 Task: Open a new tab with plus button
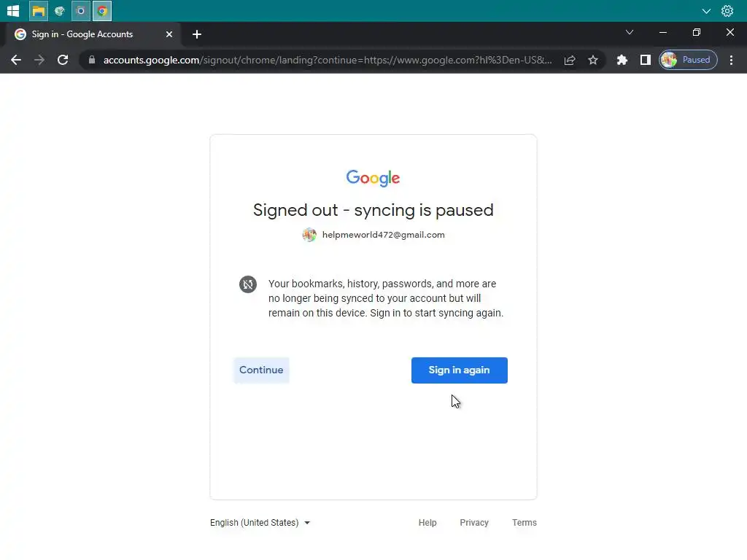197,34
